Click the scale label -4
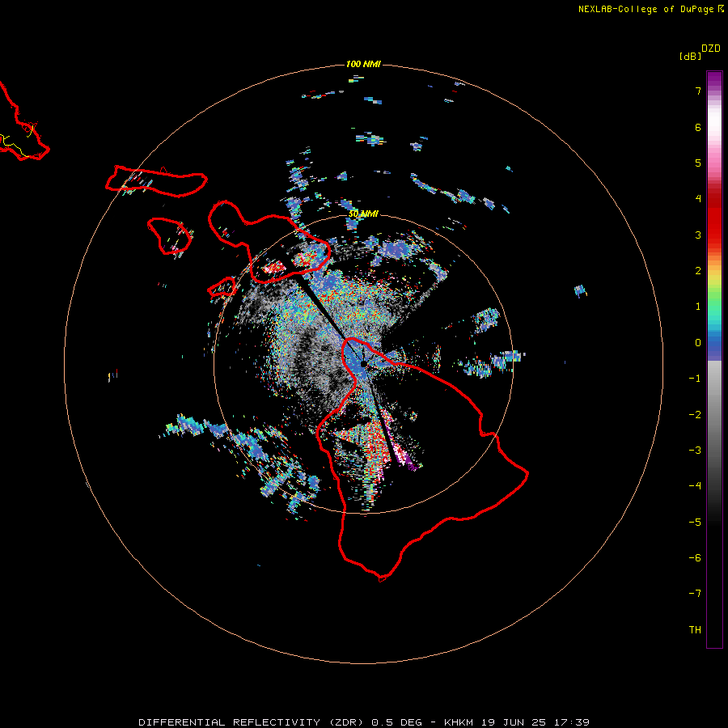728x728 pixels. coord(695,486)
